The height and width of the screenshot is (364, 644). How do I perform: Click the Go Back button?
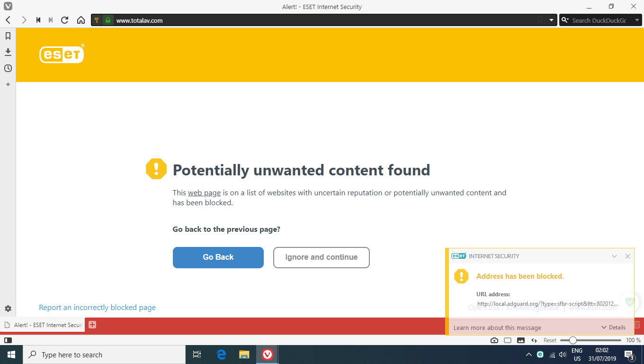[x=218, y=257]
